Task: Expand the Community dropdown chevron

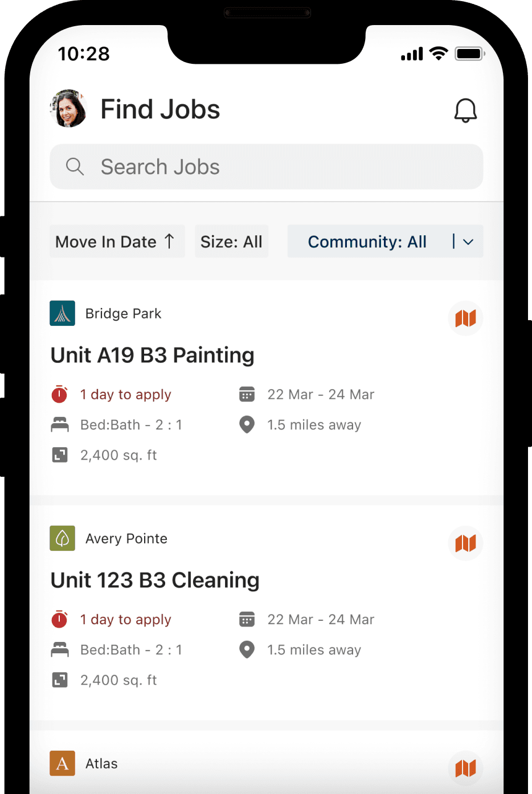Action: [x=468, y=242]
